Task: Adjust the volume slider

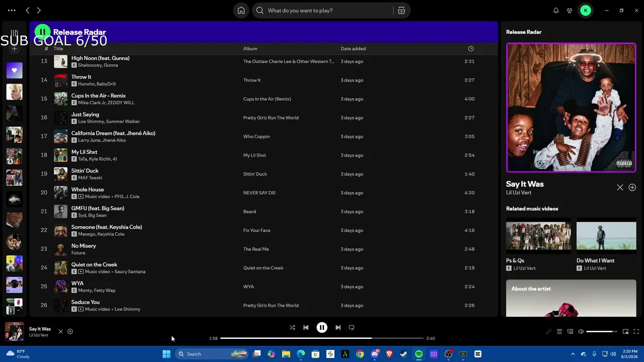Action: tap(602, 332)
